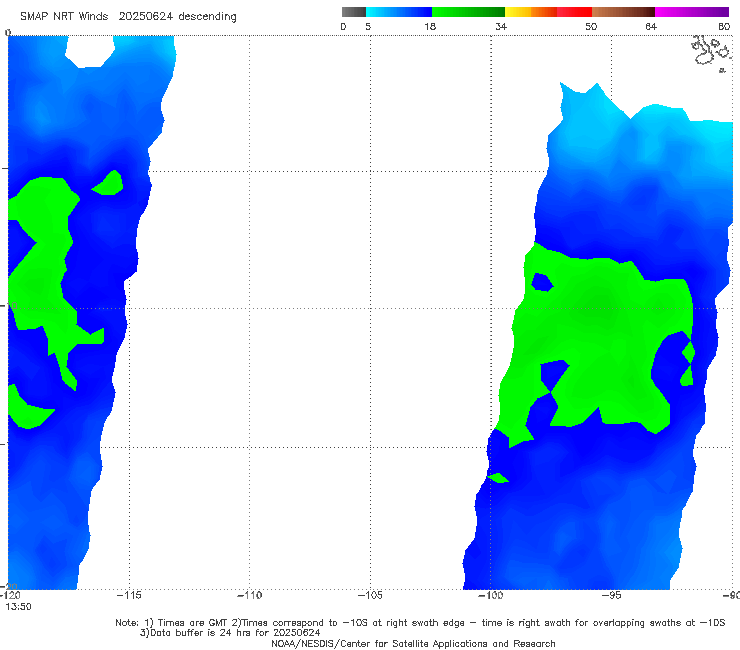740x650 pixels.
Task: Click the cyan-blue 5-18 color bar segment
Action: pyautogui.click(x=399, y=12)
